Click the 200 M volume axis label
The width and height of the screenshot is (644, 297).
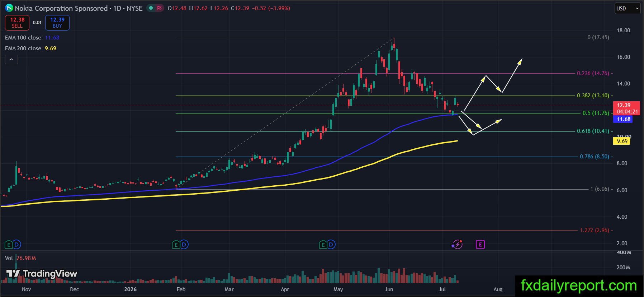623,268
